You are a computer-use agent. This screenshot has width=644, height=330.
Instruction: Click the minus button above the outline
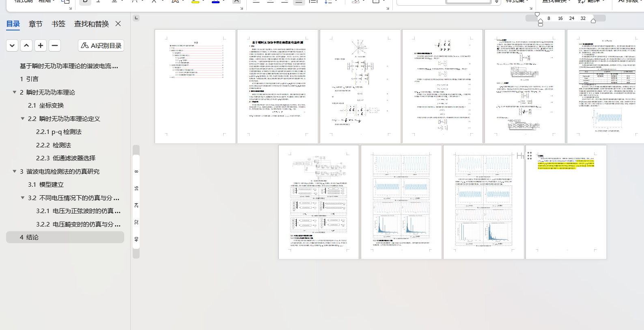pyautogui.click(x=55, y=45)
